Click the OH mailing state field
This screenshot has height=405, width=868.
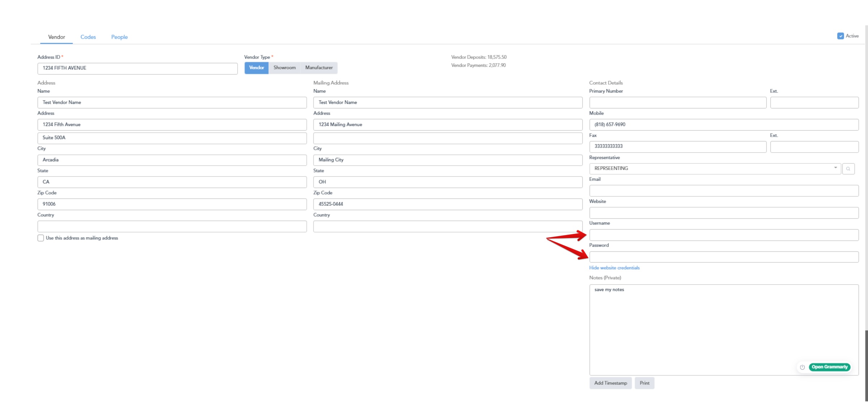448,182
